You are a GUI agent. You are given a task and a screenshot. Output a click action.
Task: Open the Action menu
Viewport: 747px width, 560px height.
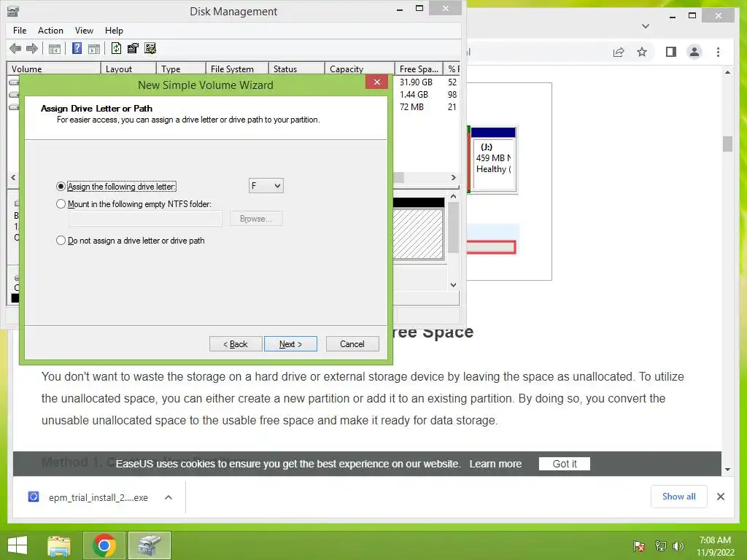50,31
